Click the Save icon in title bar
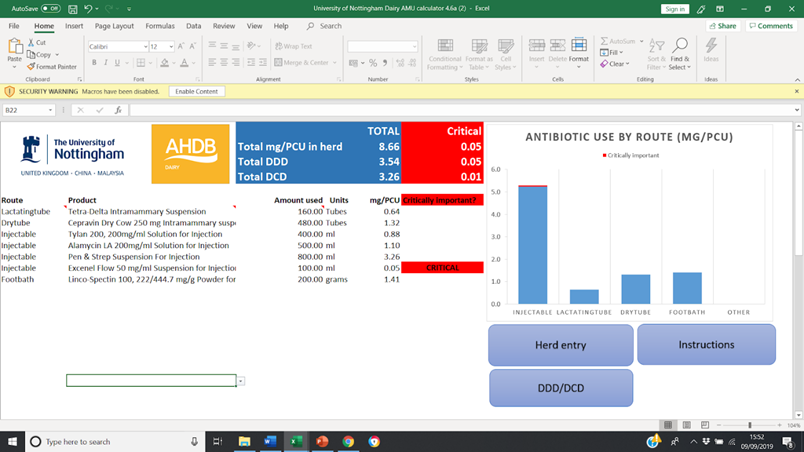 tap(72, 9)
